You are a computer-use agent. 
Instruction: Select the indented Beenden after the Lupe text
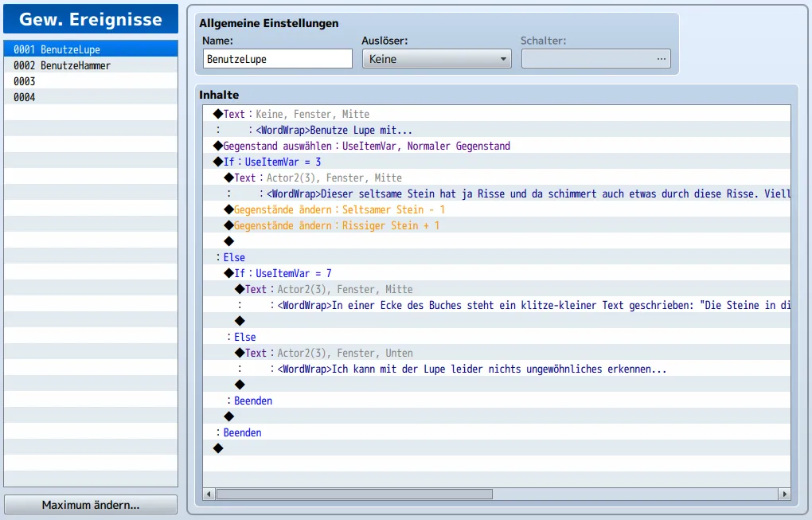pos(497,401)
